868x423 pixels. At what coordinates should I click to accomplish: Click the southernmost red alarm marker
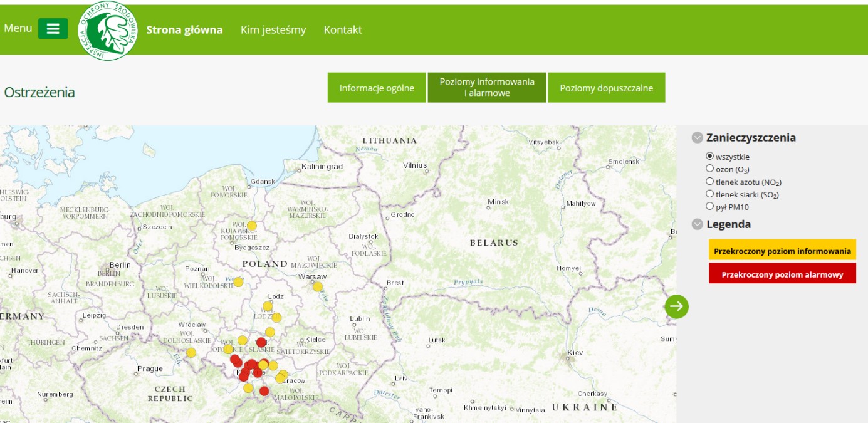coord(264,391)
